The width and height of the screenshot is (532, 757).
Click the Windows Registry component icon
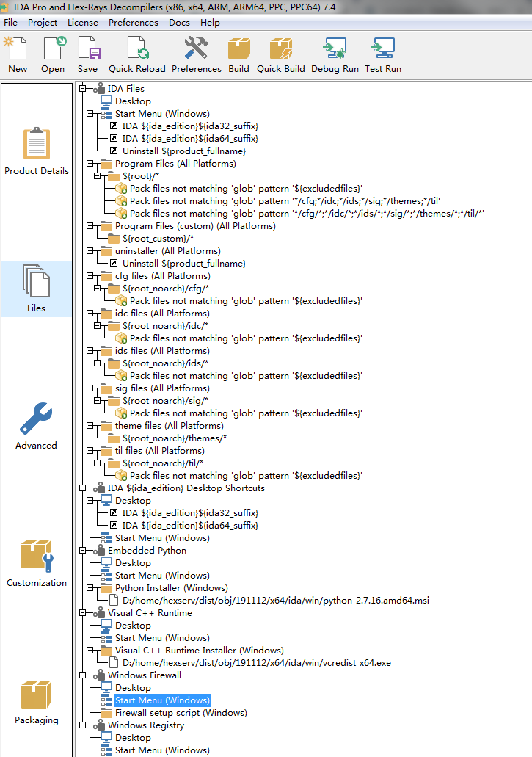tap(99, 725)
